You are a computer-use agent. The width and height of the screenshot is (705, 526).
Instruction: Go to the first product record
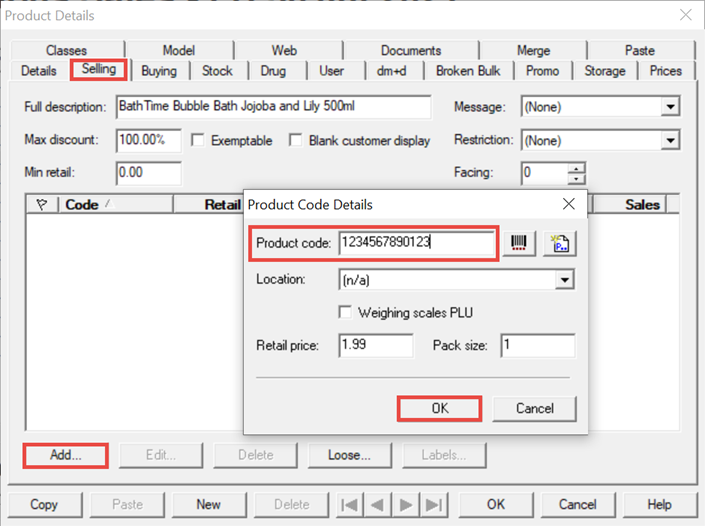click(353, 505)
